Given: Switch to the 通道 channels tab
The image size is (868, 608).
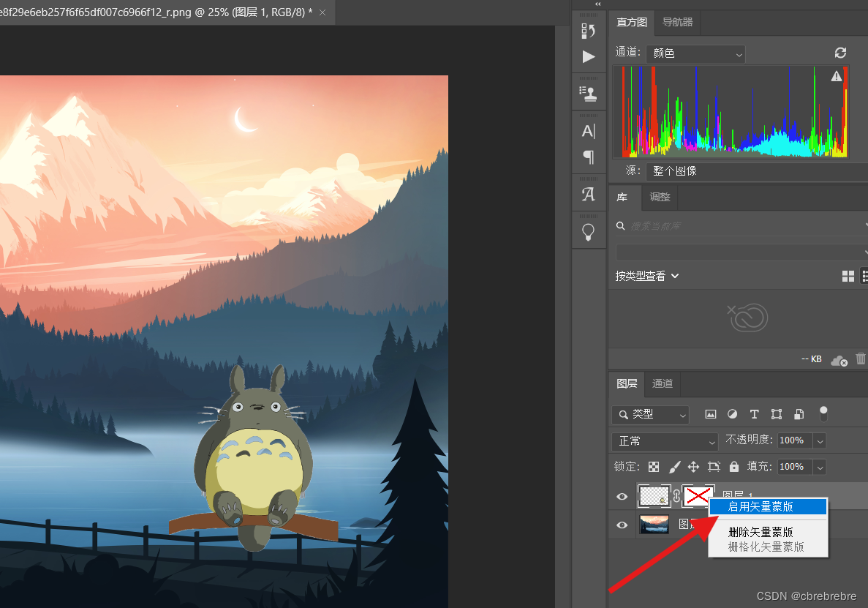Looking at the screenshot, I should pyautogui.click(x=662, y=383).
